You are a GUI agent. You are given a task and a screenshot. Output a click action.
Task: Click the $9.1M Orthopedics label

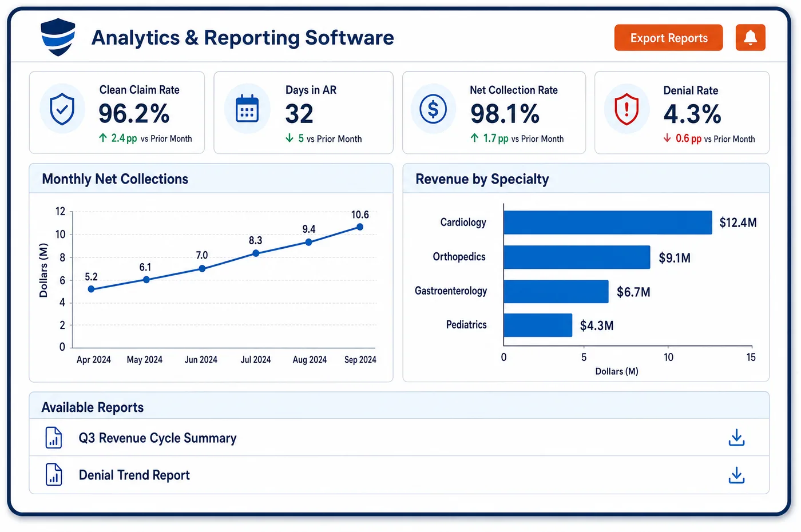tap(675, 257)
